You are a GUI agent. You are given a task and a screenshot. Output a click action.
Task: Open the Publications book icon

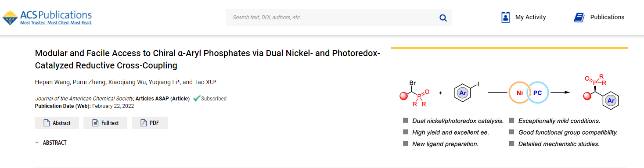click(579, 18)
